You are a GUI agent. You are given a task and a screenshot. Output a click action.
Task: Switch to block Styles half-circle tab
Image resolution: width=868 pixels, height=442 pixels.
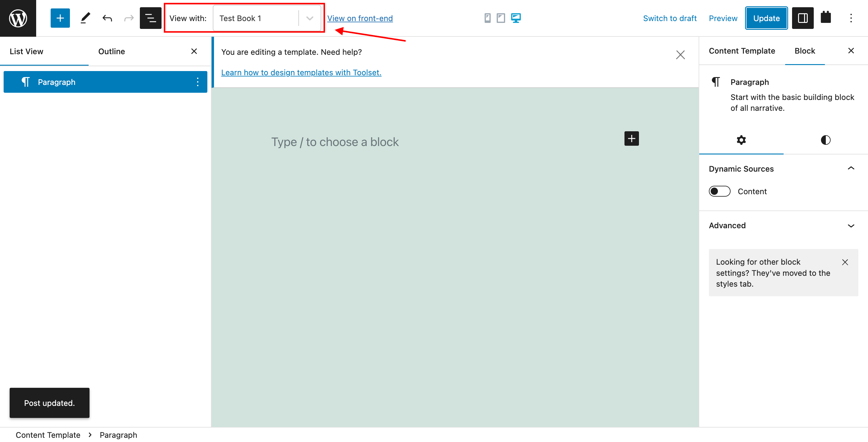[x=825, y=140]
